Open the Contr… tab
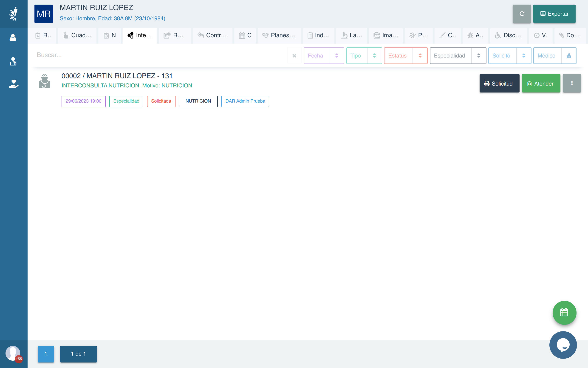The width and height of the screenshot is (588, 368). point(212,35)
